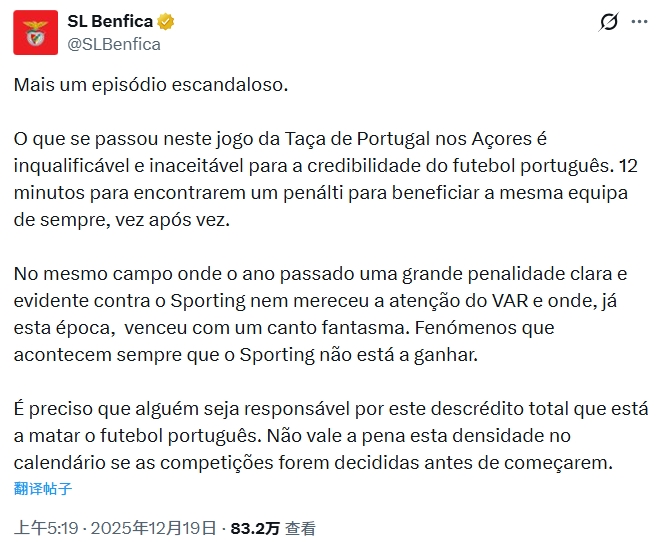Open the Grok explain-post icon
This screenshot has height=542, width=665.
[x=607, y=22]
